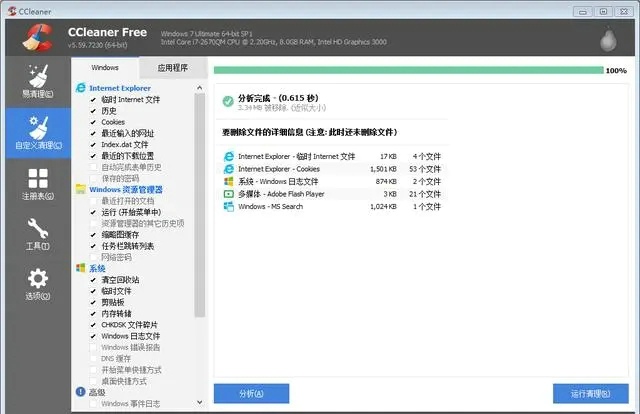The height and width of the screenshot is (414, 640).
Task: Select Windows - MS Search result row
Action: [332, 207]
